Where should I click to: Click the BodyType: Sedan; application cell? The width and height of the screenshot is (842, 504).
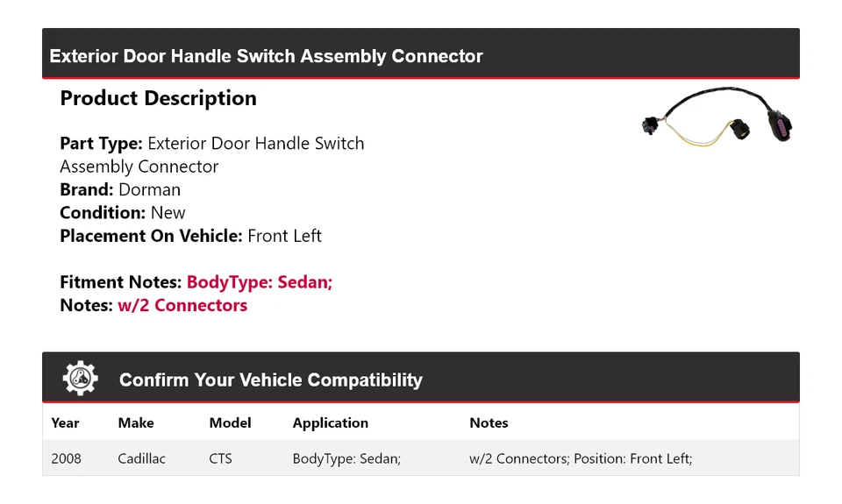[346, 458]
